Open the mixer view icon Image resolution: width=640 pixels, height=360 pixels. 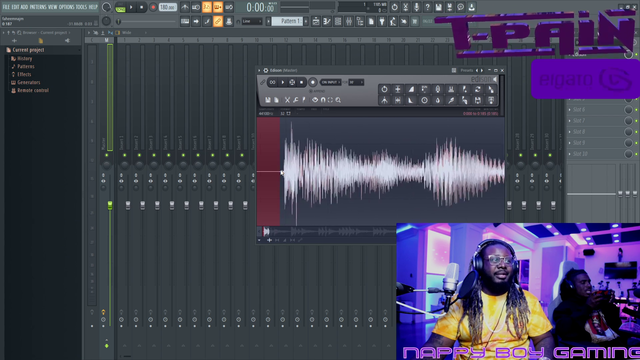349,21
